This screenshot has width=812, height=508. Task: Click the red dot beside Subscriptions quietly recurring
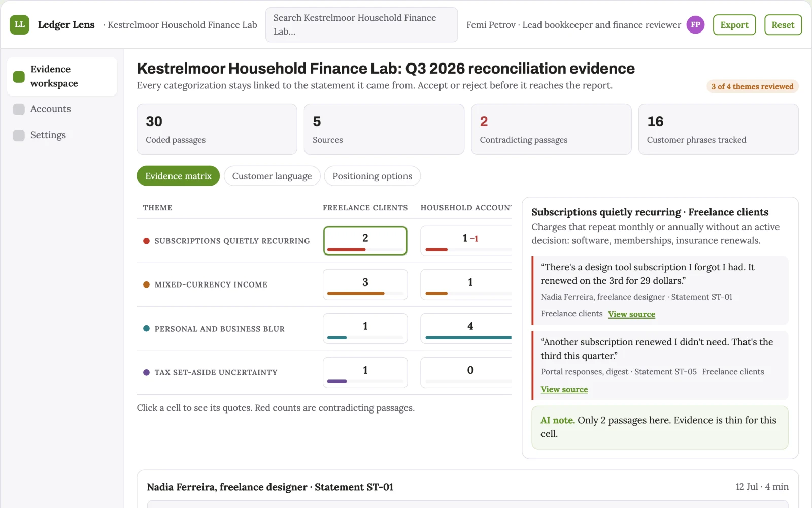tap(146, 241)
